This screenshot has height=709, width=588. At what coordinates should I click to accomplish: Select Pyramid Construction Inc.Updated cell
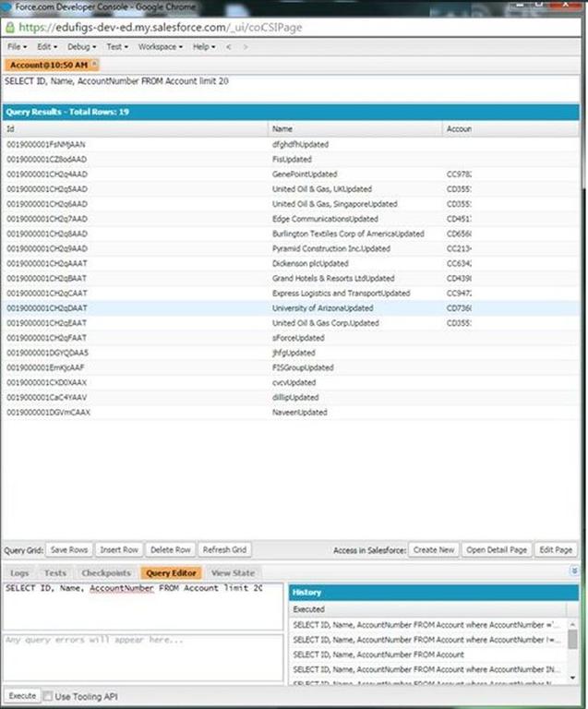click(x=355, y=248)
